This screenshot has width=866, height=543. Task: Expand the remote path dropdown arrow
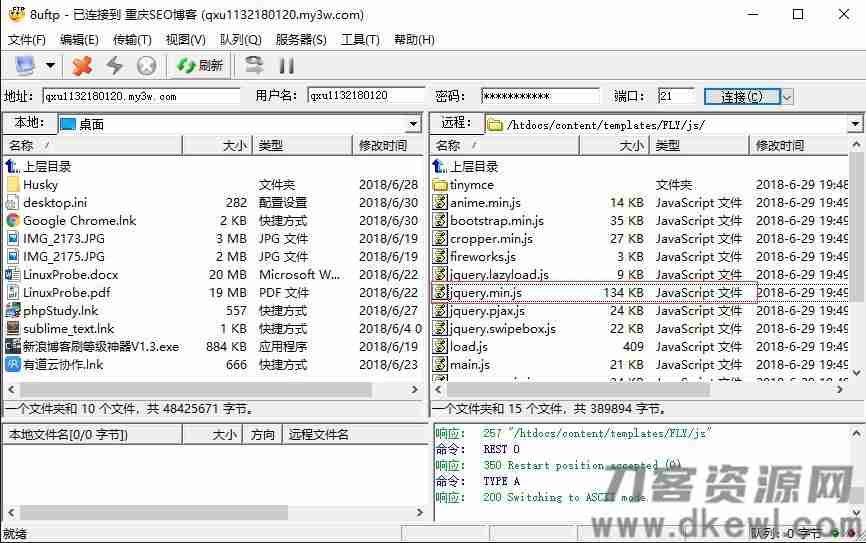[855, 124]
